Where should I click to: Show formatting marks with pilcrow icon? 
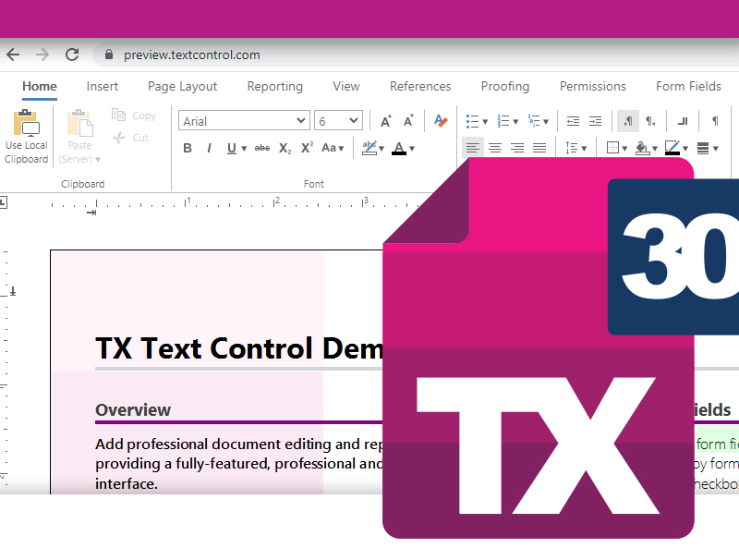click(x=715, y=121)
